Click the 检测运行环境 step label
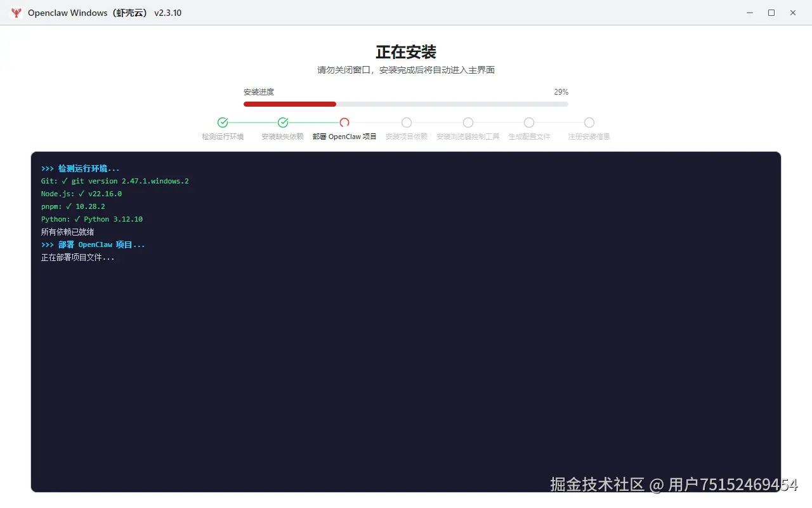Screen dimensions: 812x508 point(223,137)
